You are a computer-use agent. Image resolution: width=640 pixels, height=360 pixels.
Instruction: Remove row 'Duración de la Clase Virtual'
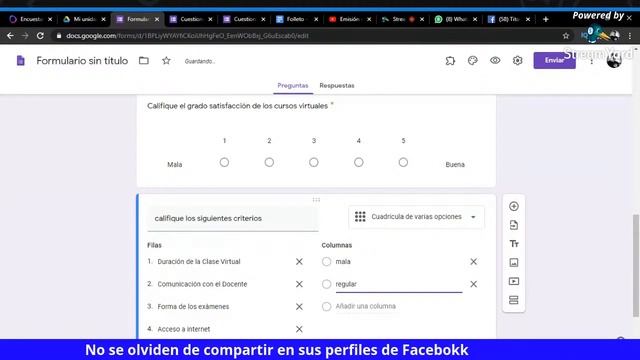(299, 262)
